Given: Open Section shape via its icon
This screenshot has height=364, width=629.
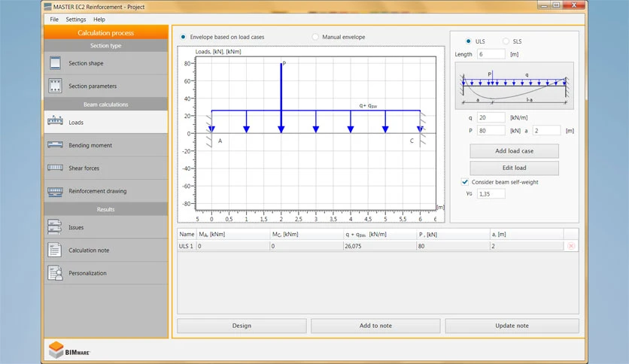Looking at the screenshot, I should point(55,63).
